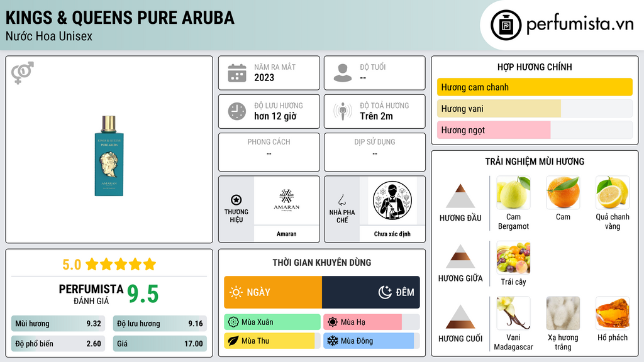The image size is (644, 362).
Task: Click the Hợp hương chính heading
Action: pyautogui.click(x=535, y=67)
